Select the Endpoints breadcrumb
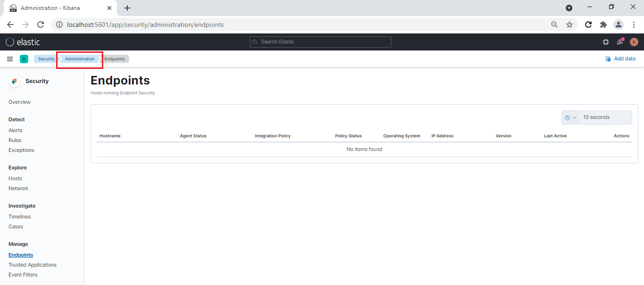 tap(115, 59)
